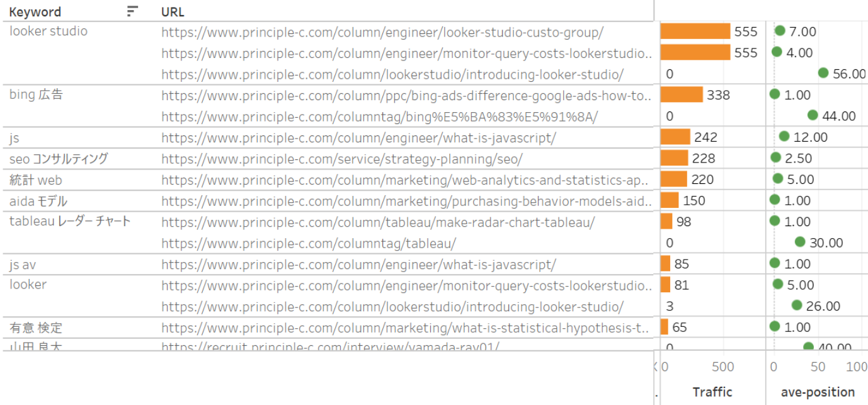Screen dimensions: 868x405
Task: Click the ave-position axis title
Action: (818, 392)
